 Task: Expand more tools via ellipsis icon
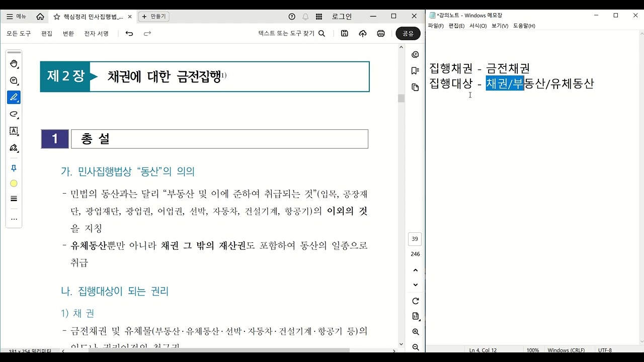click(x=14, y=219)
